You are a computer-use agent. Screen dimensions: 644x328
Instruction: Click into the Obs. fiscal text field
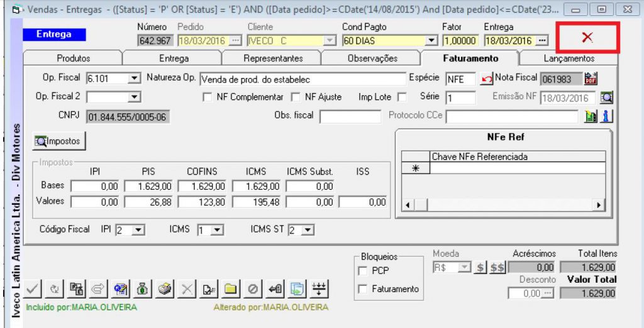click(x=350, y=116)
